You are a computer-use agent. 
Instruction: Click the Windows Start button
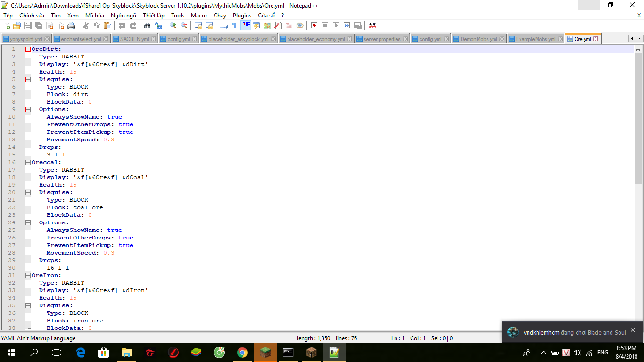pos(11,353)
